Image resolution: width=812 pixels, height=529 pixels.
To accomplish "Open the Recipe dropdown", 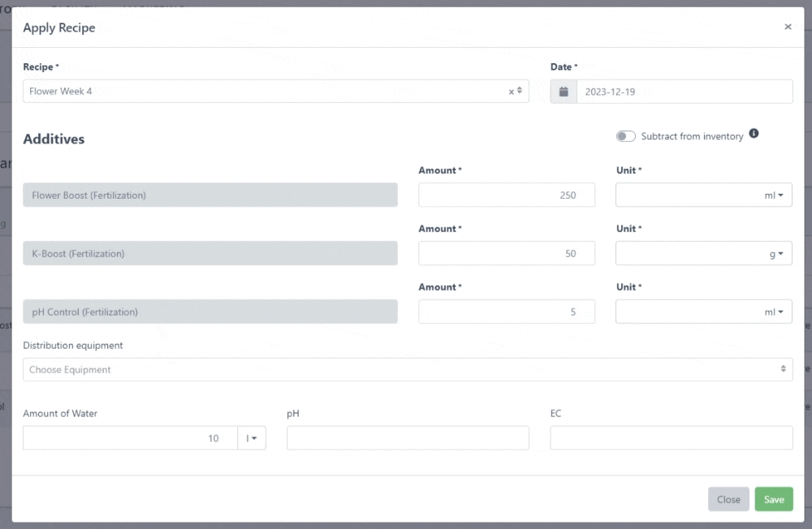I will tap(268, 92).
